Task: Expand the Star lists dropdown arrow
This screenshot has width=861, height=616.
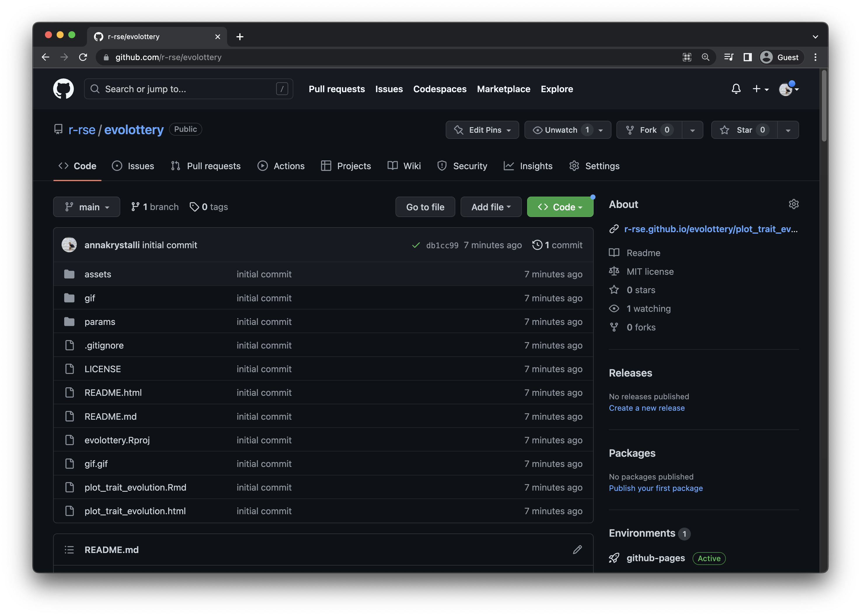Action: [x=788, y=130]
